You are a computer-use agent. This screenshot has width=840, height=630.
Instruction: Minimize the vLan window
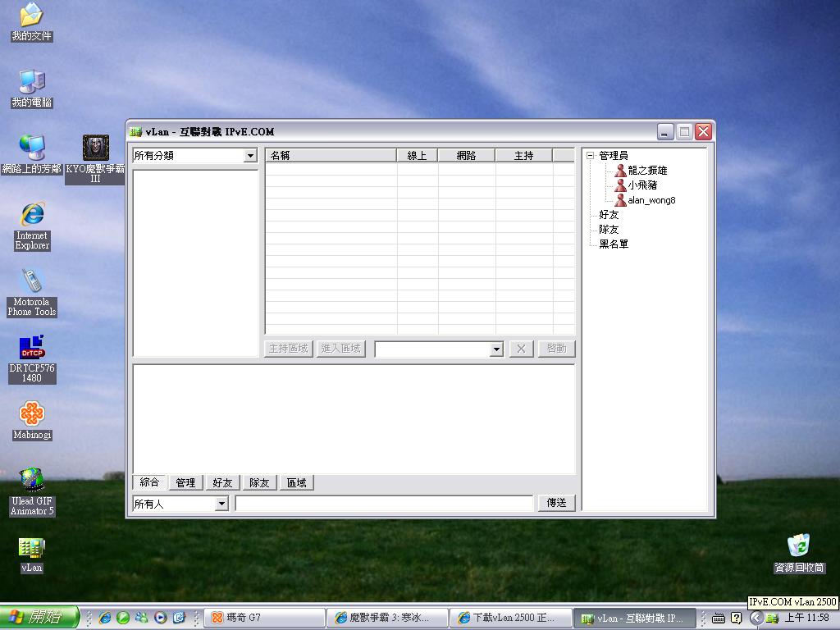coord(665,132)
